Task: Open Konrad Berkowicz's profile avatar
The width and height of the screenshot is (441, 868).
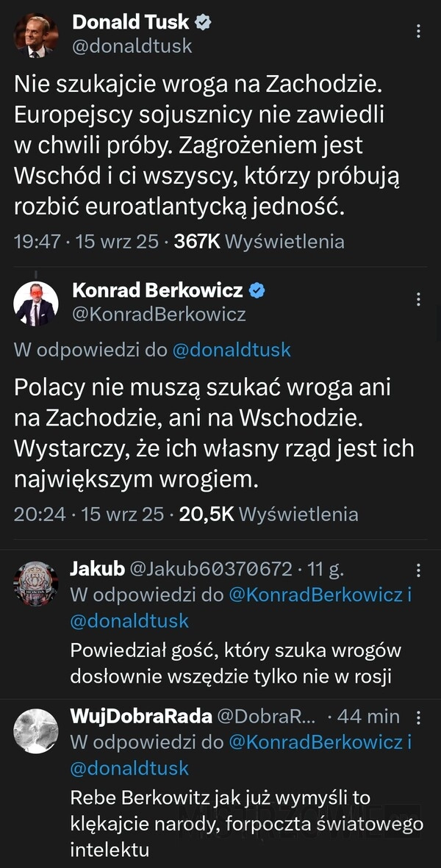Action: (x=34, y=301)
